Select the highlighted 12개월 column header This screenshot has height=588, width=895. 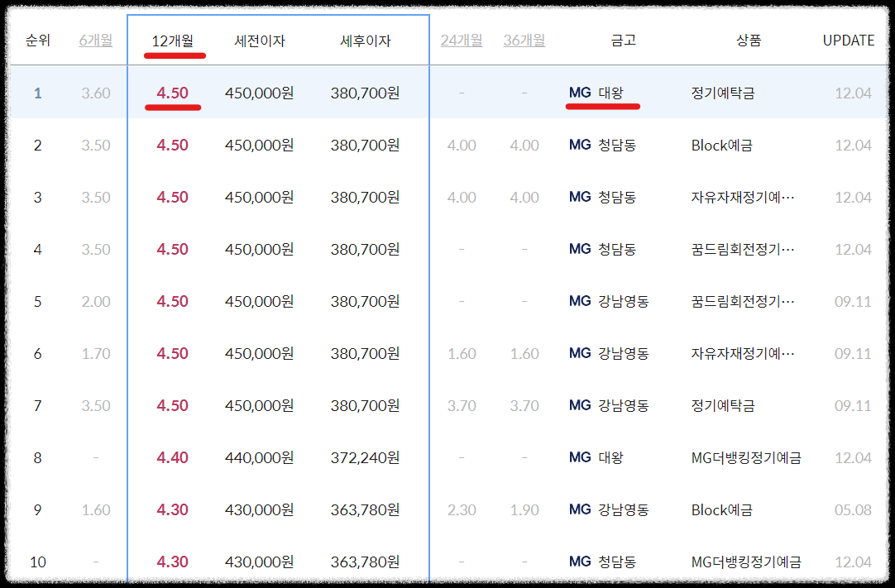[175, 40]
